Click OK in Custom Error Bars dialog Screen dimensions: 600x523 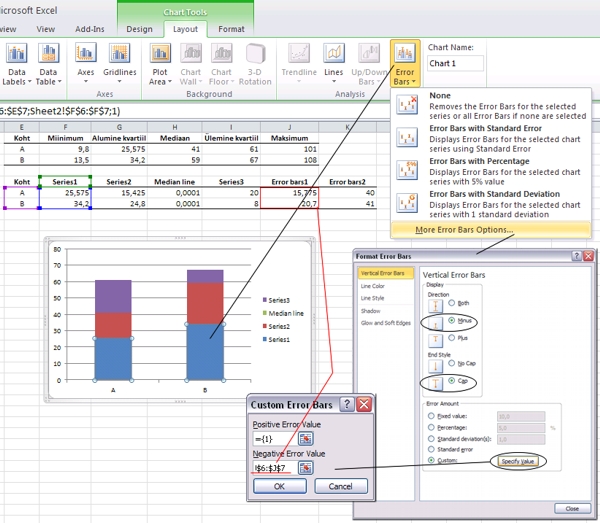click(279, 486)
